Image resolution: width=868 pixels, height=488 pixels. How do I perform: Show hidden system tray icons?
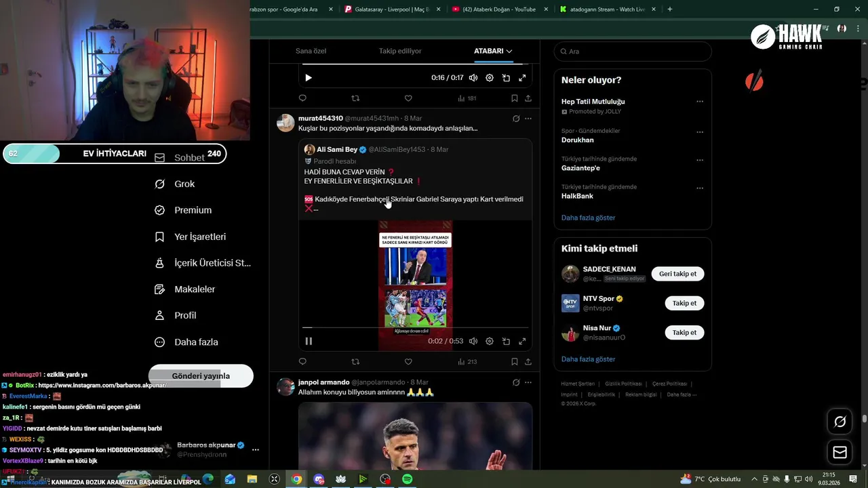(x=754, y=479)
